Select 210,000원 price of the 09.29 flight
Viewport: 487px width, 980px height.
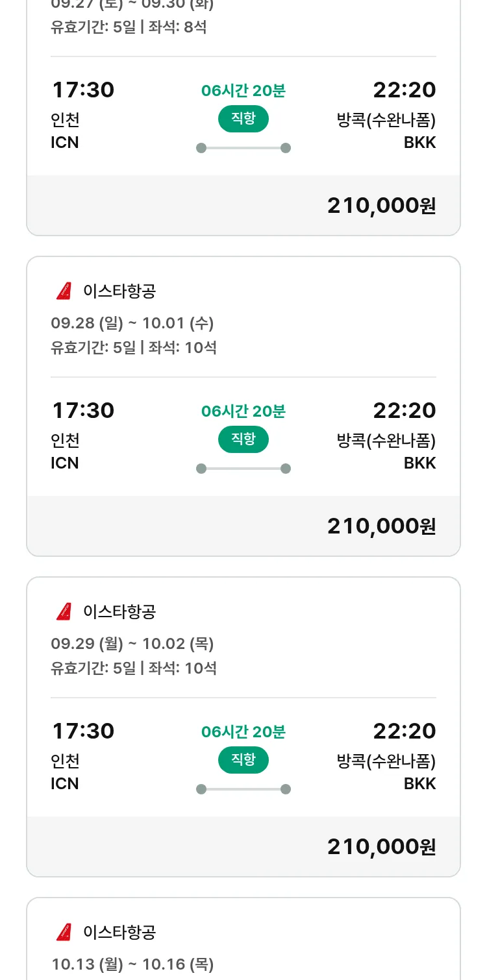[x=381, y=847]
